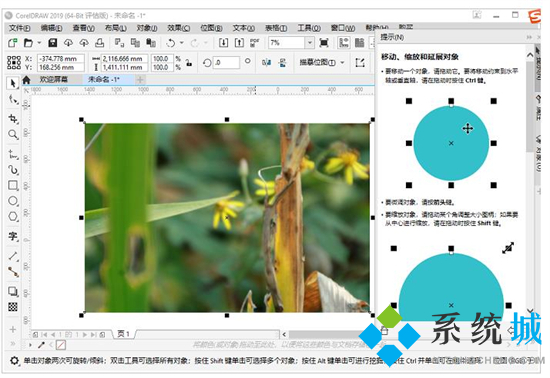Screen dimensions: 550x378
Task: Open the Window (窗口) menu
Action: pyautogui.click(x=342, y=28)
